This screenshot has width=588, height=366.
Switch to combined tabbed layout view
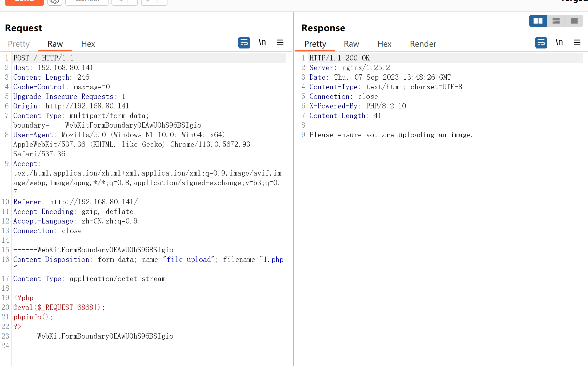tap(574, 21)
